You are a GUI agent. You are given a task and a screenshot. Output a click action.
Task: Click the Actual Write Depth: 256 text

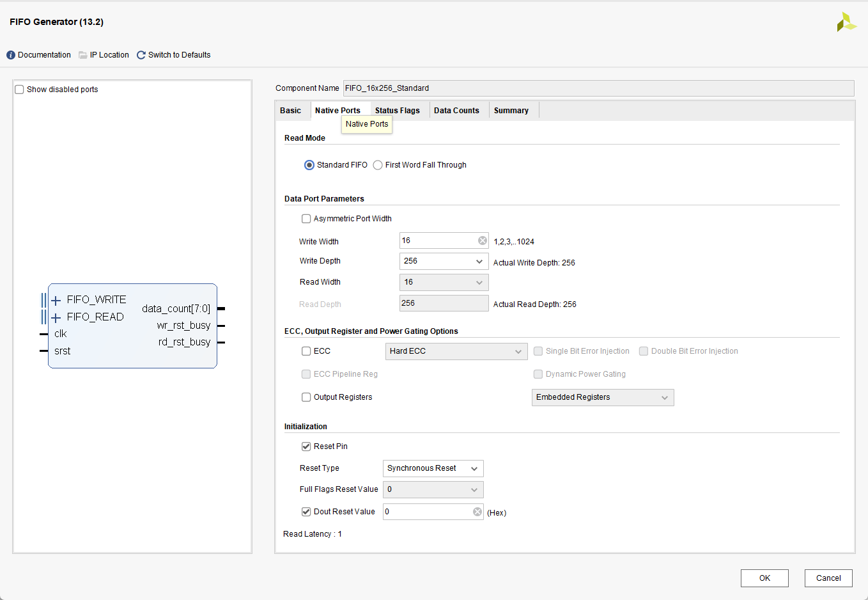[534, 263]
